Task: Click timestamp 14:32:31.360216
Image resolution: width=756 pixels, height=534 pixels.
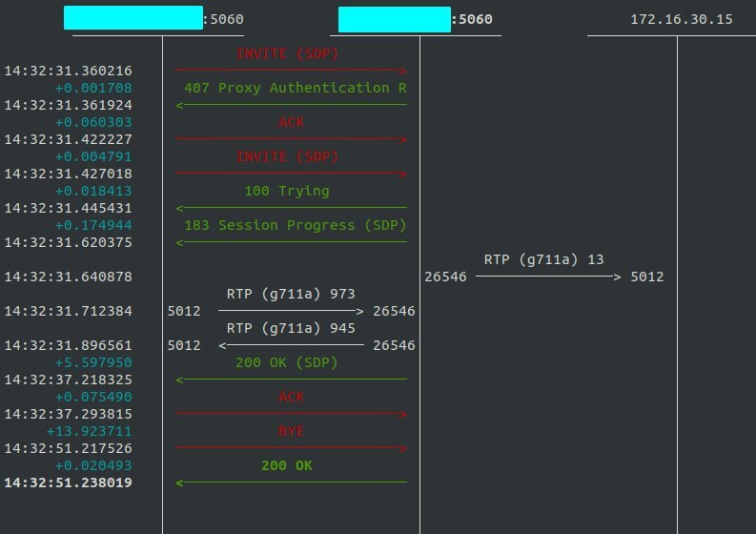Action: pyautogui.click(x=68, y=71)
